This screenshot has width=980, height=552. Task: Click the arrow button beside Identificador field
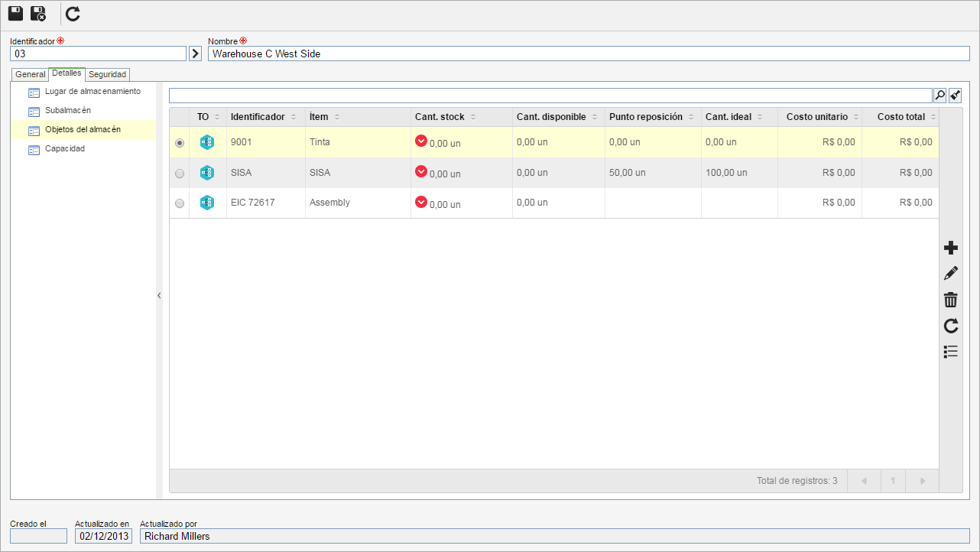(195, 54)
